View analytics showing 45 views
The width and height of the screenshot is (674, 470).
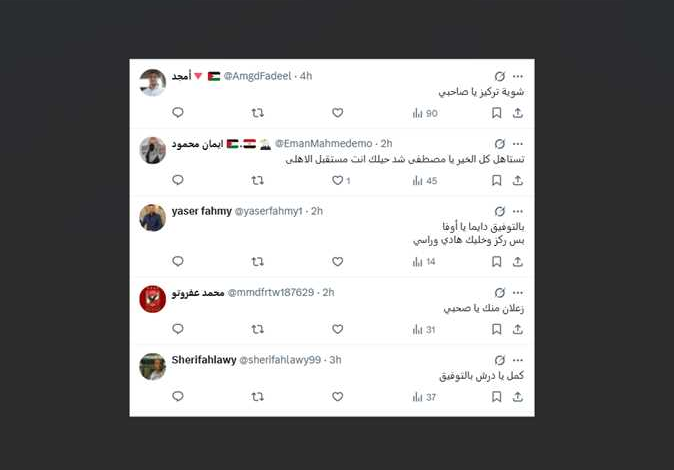pos(425,181)
